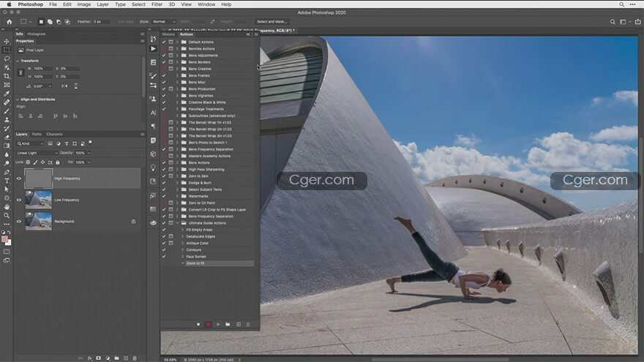Create new action in Actions panel

[x=239, y=324]
